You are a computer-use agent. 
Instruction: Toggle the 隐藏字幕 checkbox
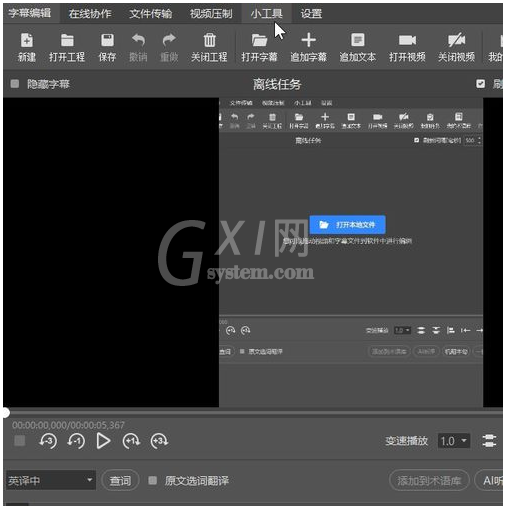pyautogui.click(x=15, y=84)
